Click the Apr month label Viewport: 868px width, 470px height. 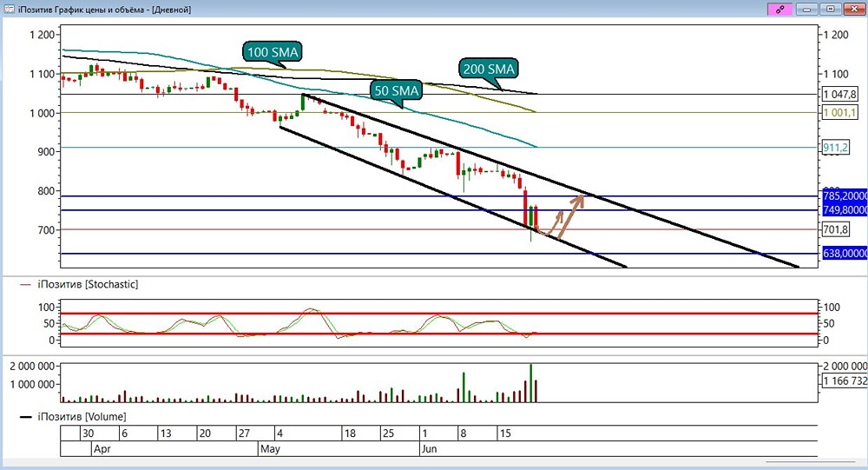(x=102, y=449)
